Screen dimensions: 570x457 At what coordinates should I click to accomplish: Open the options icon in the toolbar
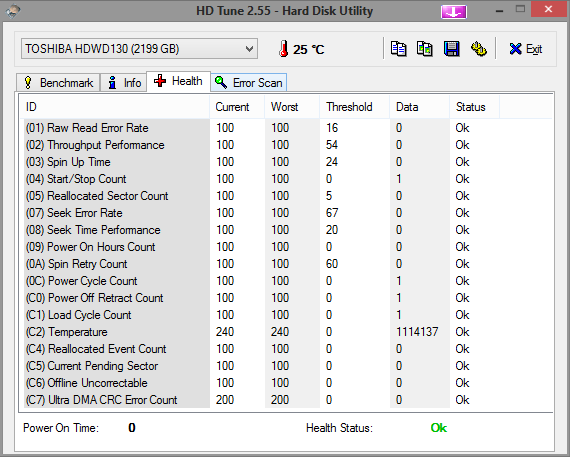pyautogui.click(x=479, y=49)
